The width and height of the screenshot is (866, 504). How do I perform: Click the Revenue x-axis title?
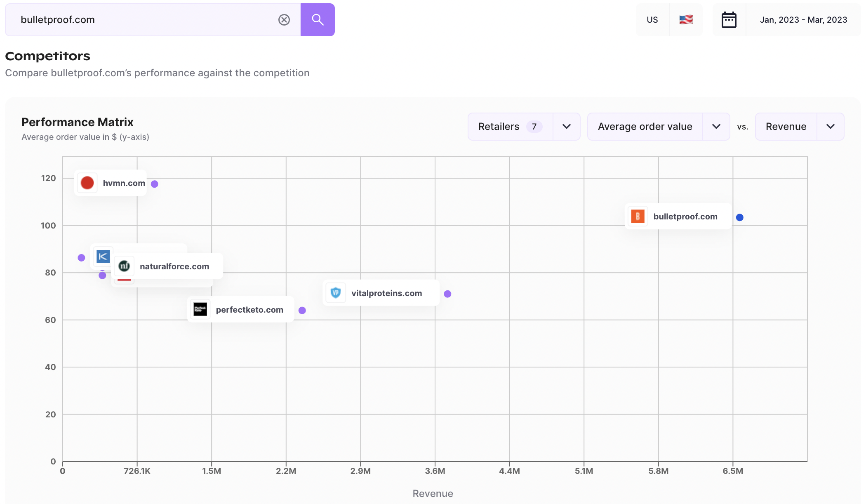(x=433, y=494)
